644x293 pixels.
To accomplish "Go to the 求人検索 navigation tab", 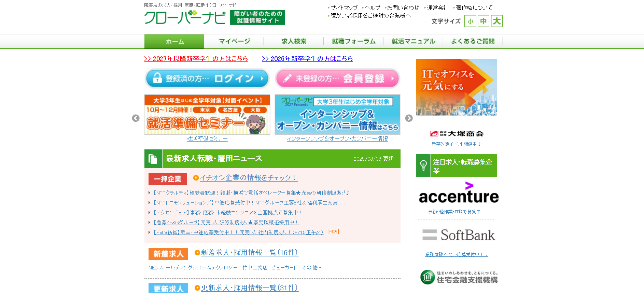I will pos(294,41).
